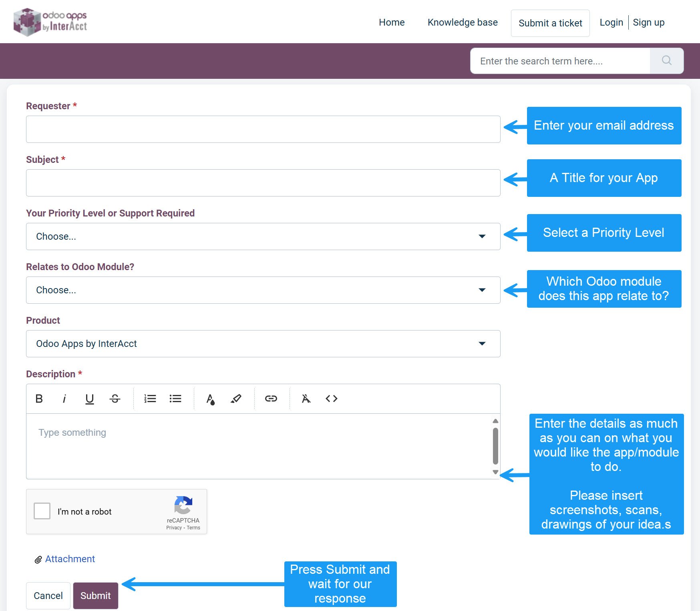This screenshot has width=700, height=611.
Task: Expand the Product dropdown
Action: point(263,344)
